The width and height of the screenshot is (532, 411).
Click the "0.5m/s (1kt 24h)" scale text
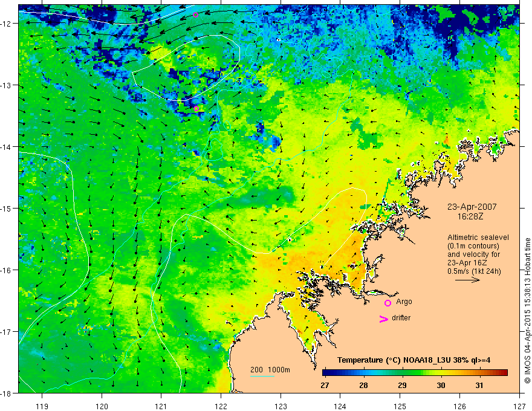pyautogui.click(x=474, y=271)
